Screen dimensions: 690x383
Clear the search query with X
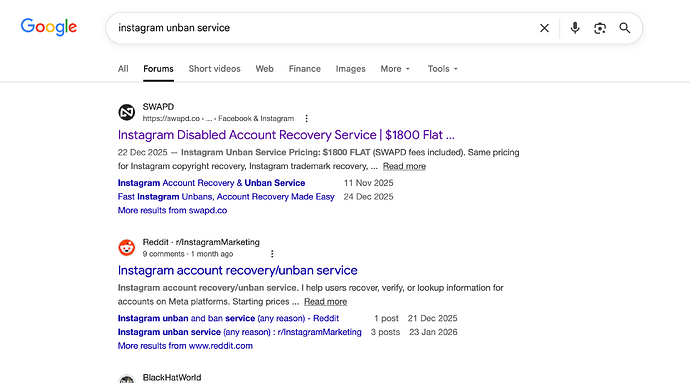544,28
